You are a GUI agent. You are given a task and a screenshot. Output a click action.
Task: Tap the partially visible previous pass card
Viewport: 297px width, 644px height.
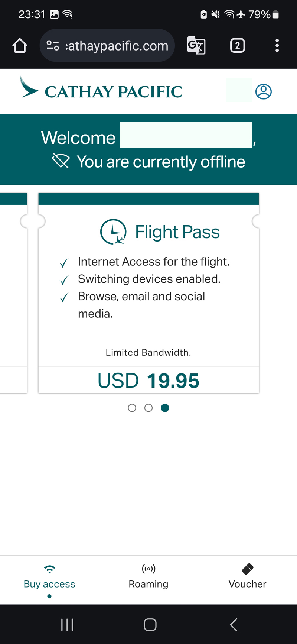click(x=13, y=293)
